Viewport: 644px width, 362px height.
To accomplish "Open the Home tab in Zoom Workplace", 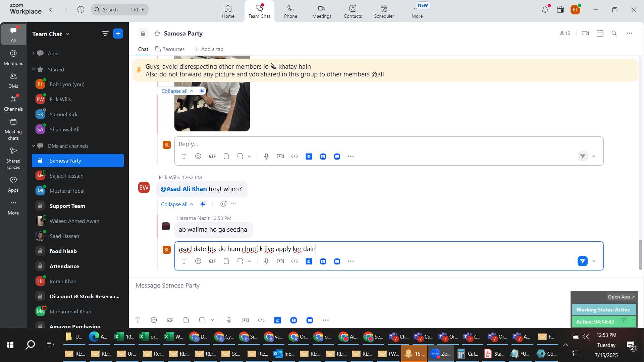I will tap(228, 11).
